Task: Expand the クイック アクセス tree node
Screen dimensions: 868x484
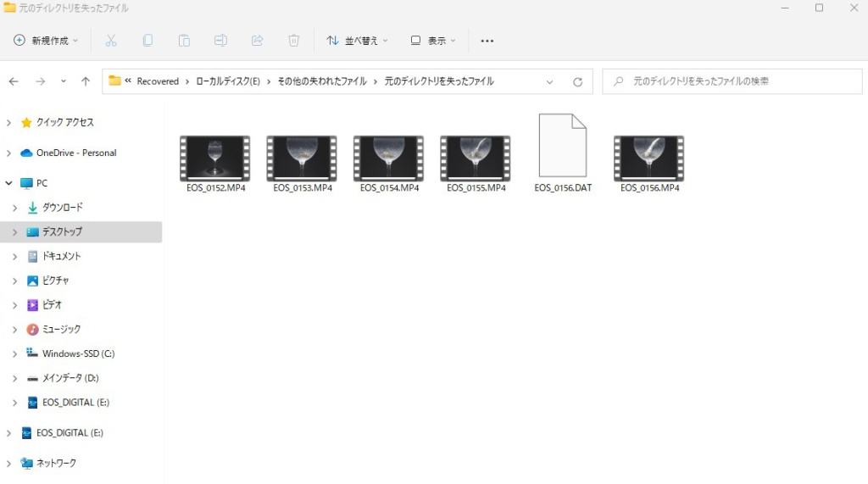Action: tap(8, 122)
